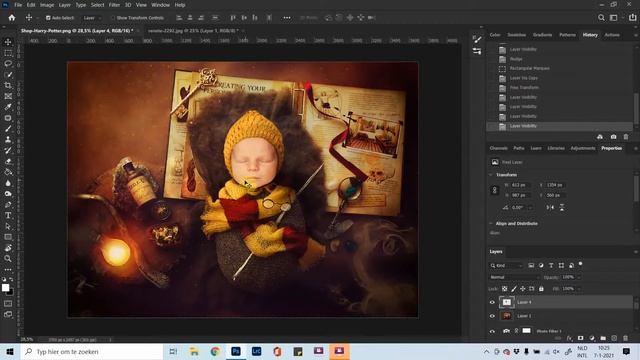Enable Show Transform Controls checkbox

click(x=113, y=18)
